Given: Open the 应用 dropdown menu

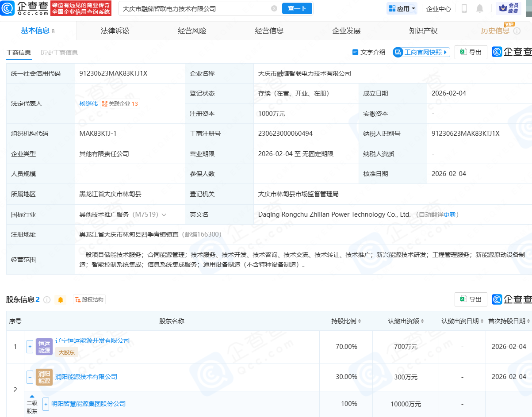Looking at the screenshot, I should click(402, 8).
